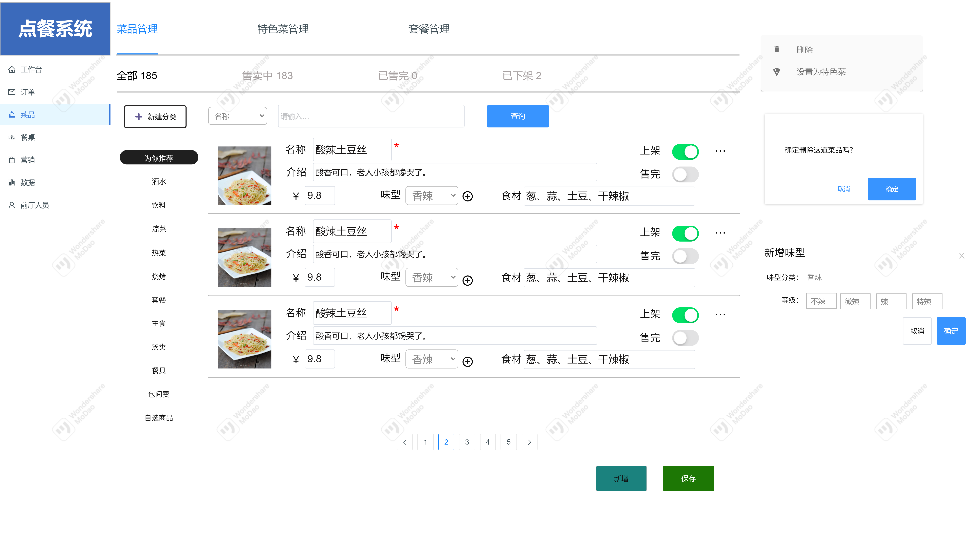This screenshot has height=535, width=980.
Task: Click first dish's price field 9.8
Action: (x=320, y=196)
